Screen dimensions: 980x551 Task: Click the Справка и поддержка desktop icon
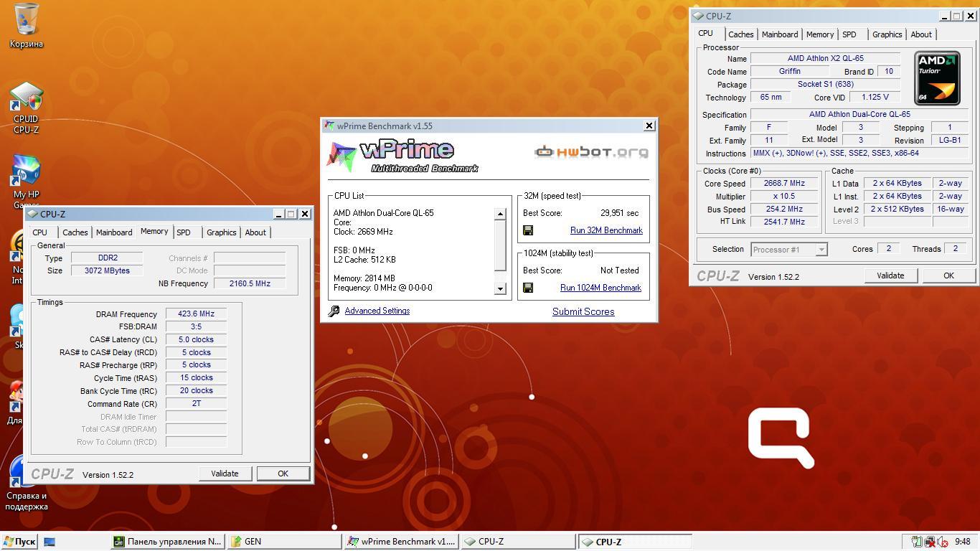(x=27, y=482)
